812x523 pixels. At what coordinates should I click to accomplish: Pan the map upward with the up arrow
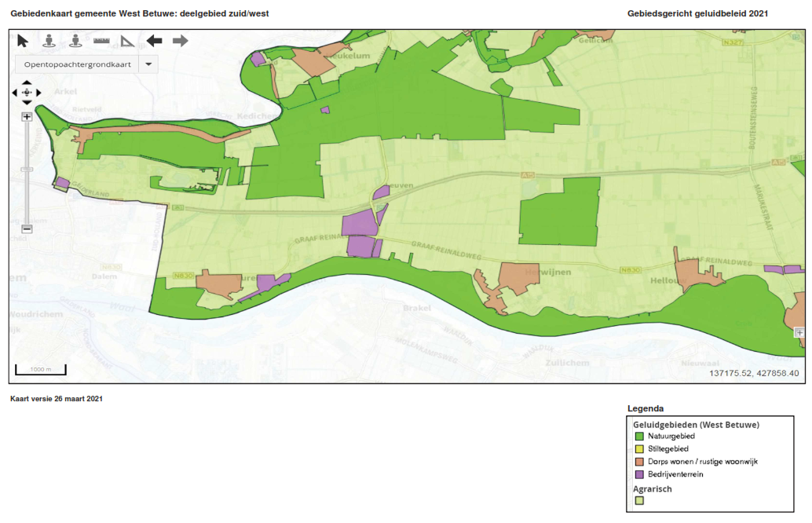(x=27, y=82)
